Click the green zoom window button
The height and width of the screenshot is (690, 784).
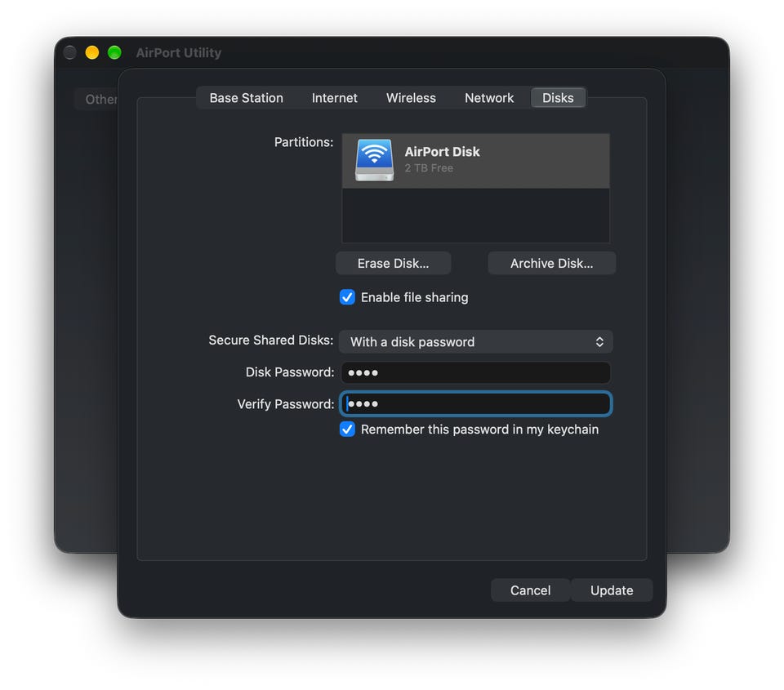pos(114,52)
